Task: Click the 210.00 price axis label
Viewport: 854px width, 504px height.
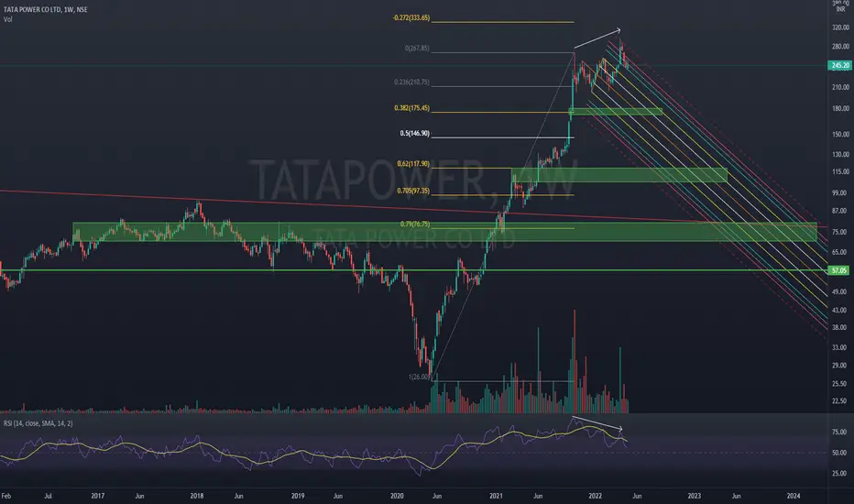Action: [840, 87]
